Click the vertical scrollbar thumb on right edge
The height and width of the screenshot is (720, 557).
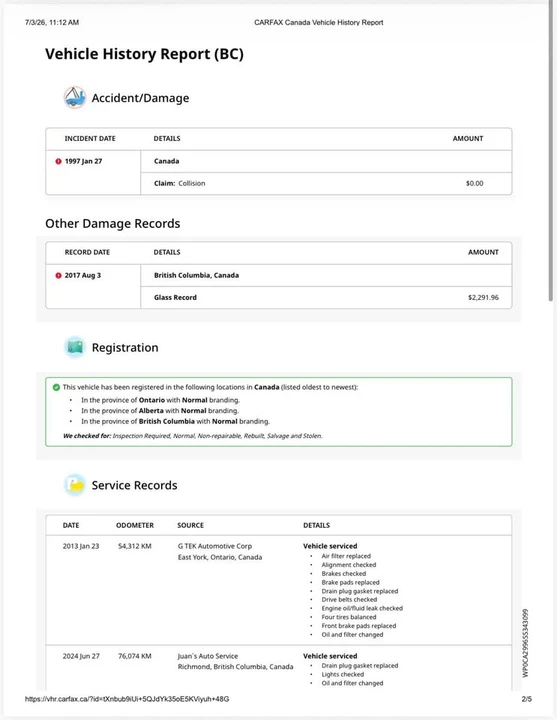pyautogui.click(x=551, y=151)
